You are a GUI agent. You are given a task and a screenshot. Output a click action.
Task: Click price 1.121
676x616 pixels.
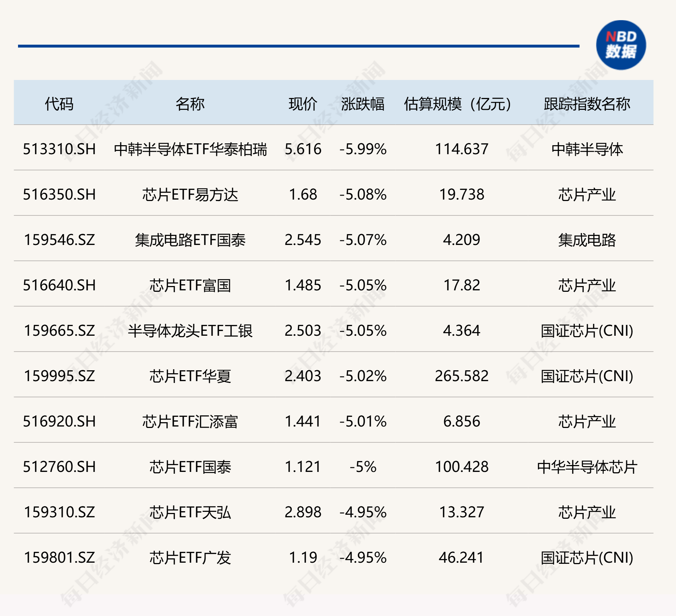click(303, 467)
